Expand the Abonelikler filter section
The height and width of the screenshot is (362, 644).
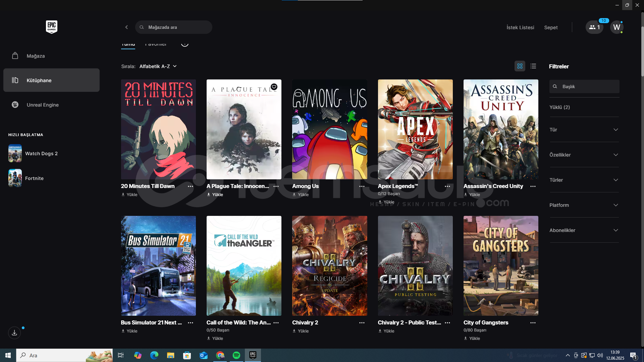tap(584, 230)
